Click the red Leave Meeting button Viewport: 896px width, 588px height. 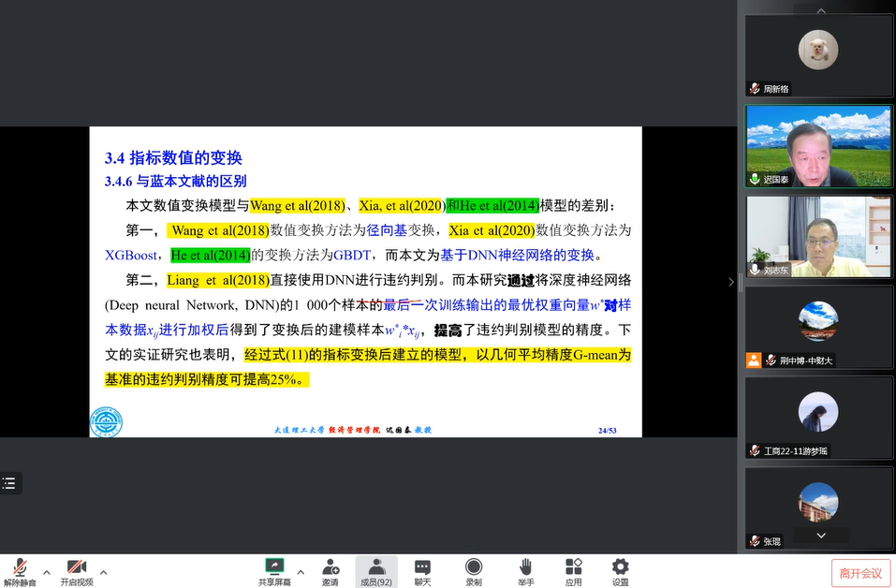(860, 573)
